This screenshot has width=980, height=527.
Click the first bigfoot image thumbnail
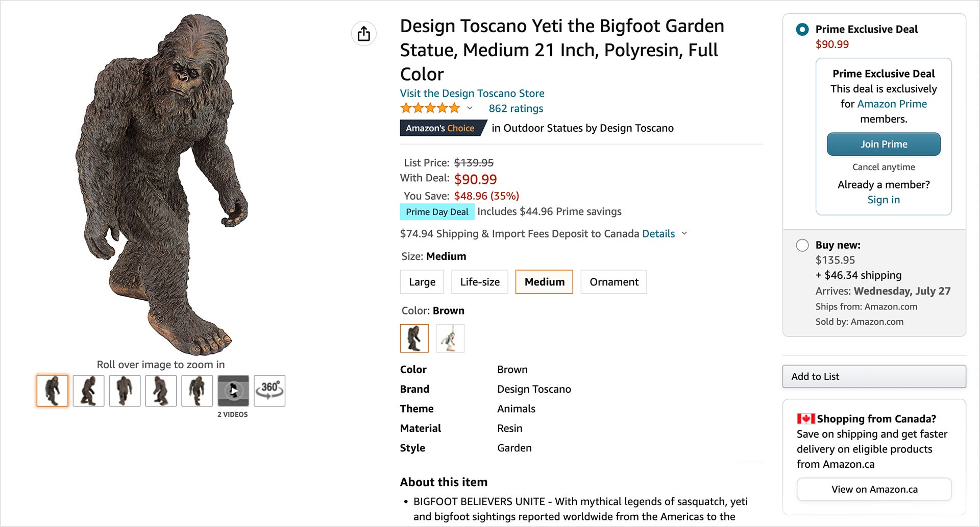tap(52, 390)
